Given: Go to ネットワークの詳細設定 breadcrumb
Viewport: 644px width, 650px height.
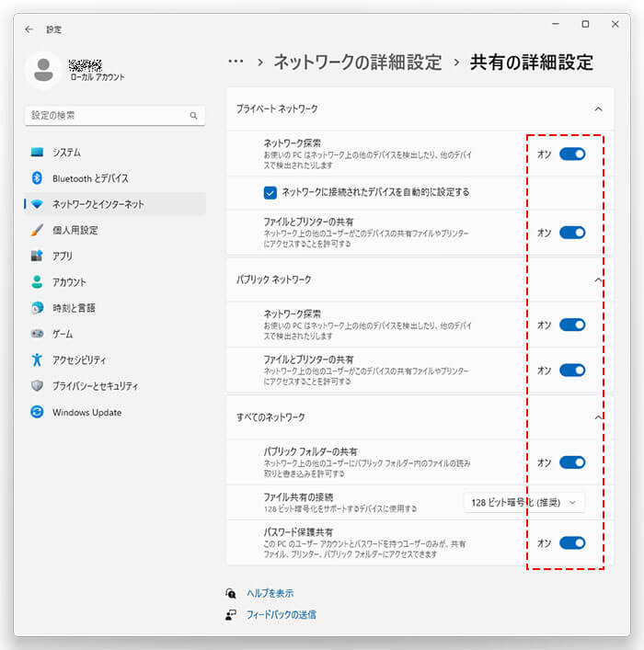Looking at the screenshot, I should (x=358, y=63).
